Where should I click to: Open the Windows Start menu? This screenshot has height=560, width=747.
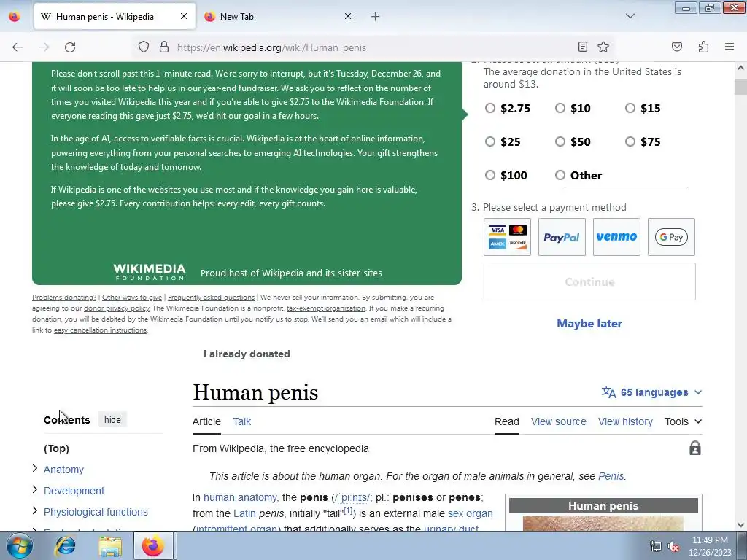click(x=20, y=545)
